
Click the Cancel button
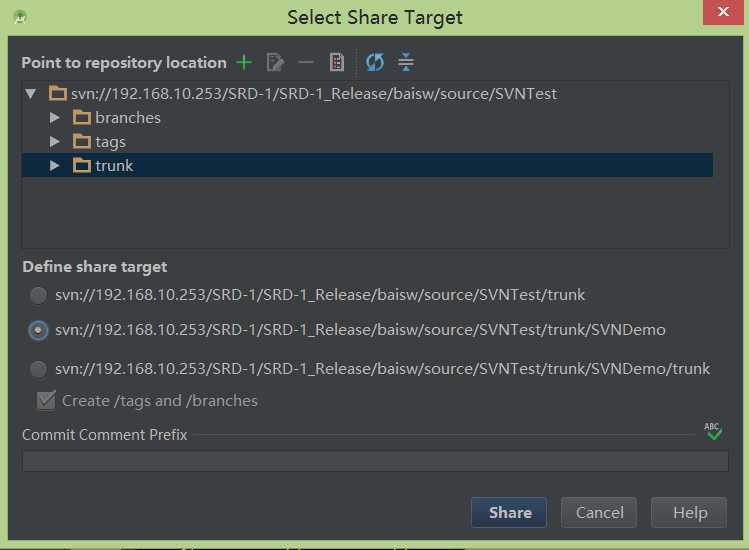coord(599,512)
